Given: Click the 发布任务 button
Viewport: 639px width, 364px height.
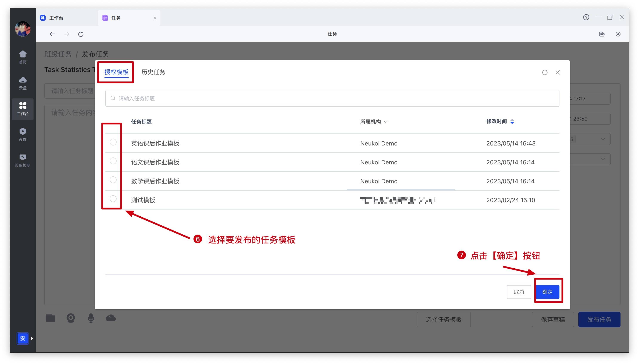Looking at the screenshot, I should (599, 320).
